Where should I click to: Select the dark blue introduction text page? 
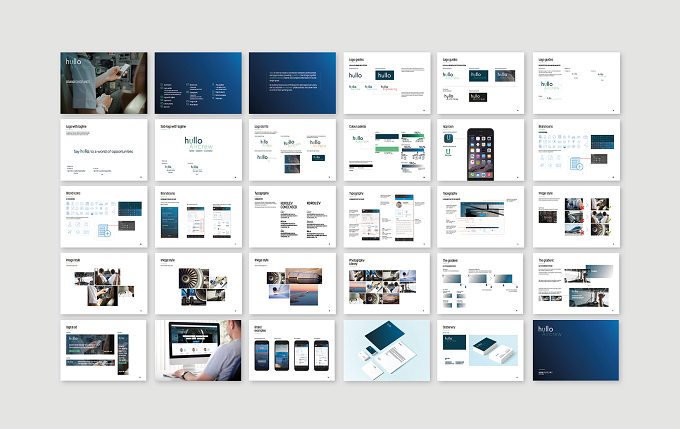292,83
